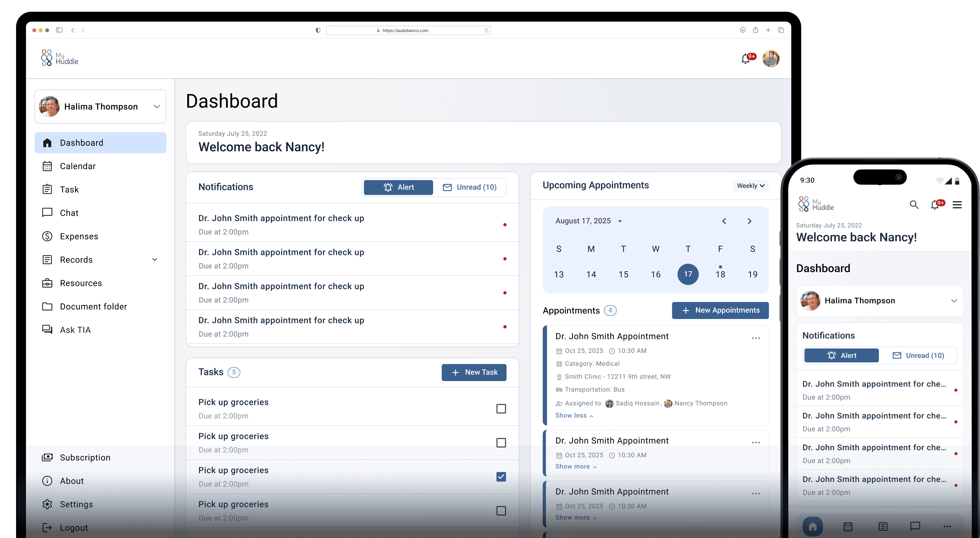Open the Weekly view dropdown

(x=750, y=186)
